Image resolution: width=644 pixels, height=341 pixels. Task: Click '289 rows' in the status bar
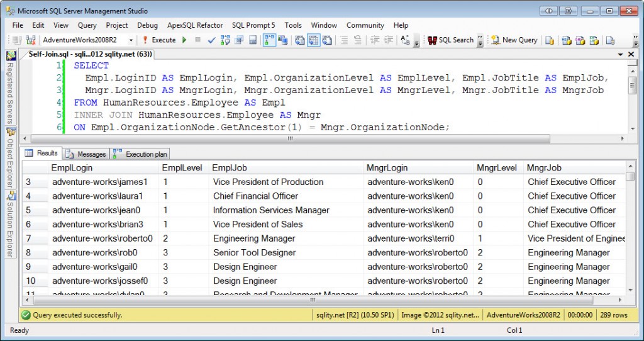point(614,315)
